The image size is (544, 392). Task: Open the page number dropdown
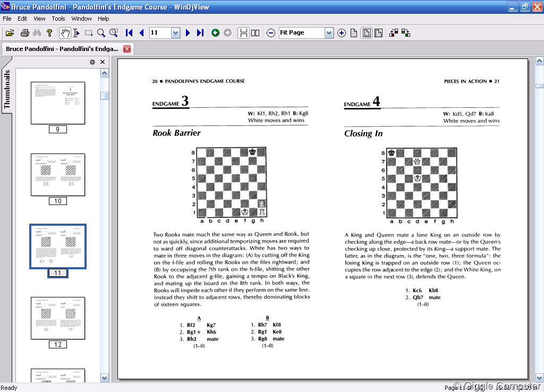(175, 33)
